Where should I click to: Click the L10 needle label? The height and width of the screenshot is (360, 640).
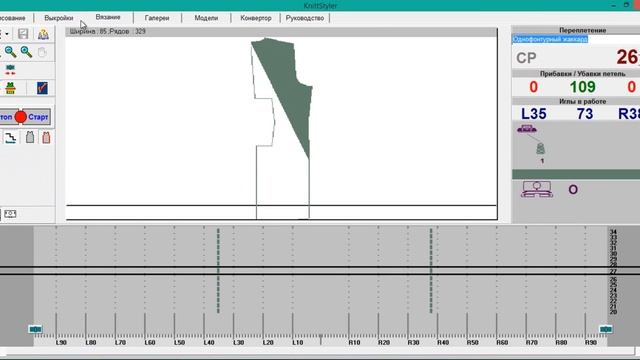(x=298, y=343)
